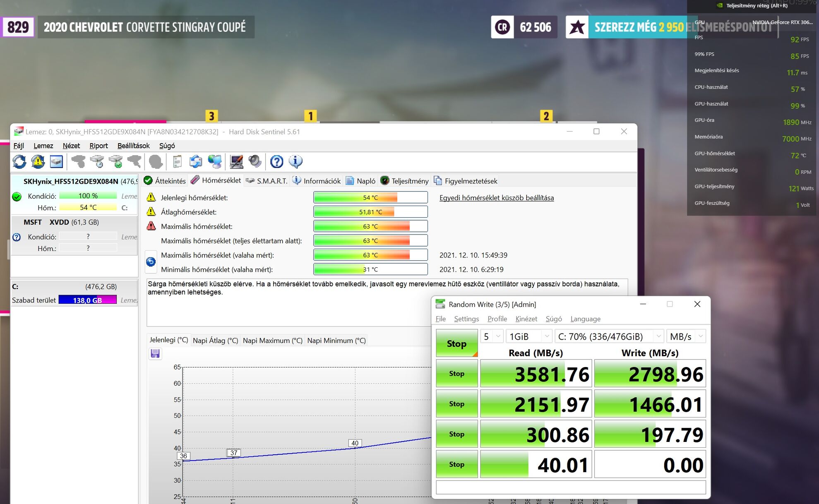Click the network computers toolbar icon
The width and height of the screenshot is (819, 504).
pyautogui.click(x=215, y=162)
